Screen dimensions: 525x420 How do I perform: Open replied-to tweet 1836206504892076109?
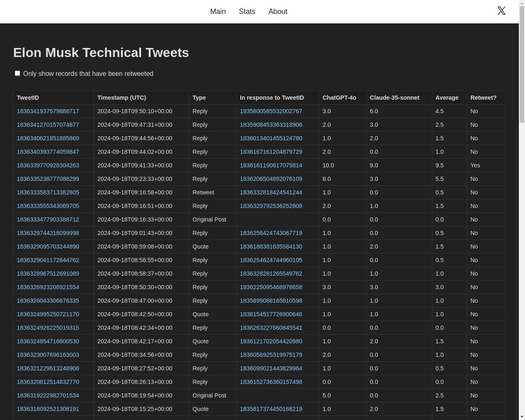[271, 179]
